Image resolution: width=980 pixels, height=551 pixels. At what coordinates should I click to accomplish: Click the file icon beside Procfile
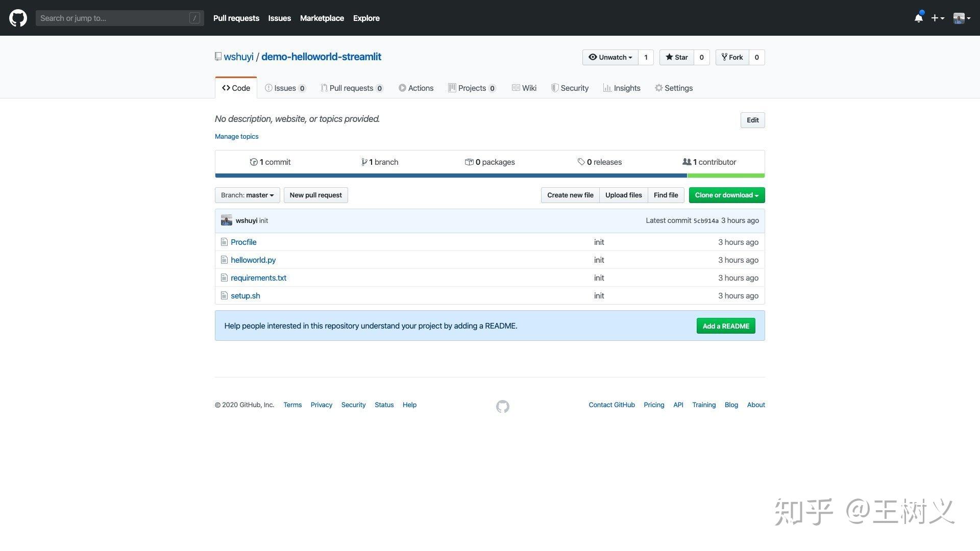pos(224,242)
